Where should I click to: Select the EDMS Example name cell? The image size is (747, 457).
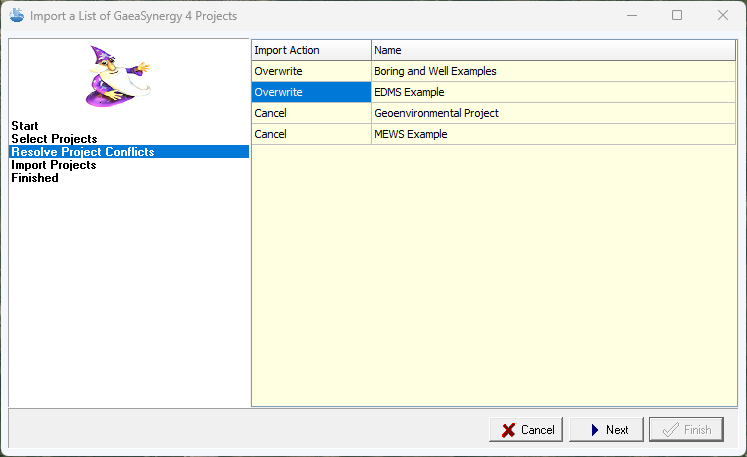pyautogui.click(x=554, y=92)
